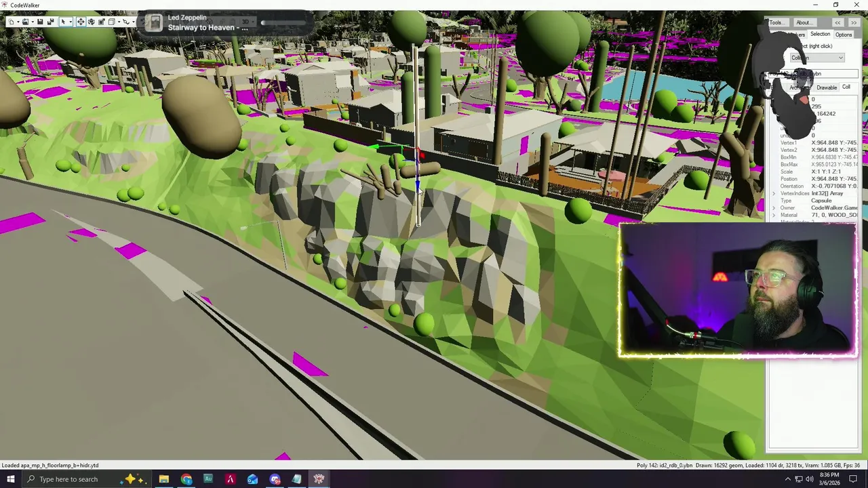
Task: Switch to the Selection tab
Action: click(x=820, y=34)
